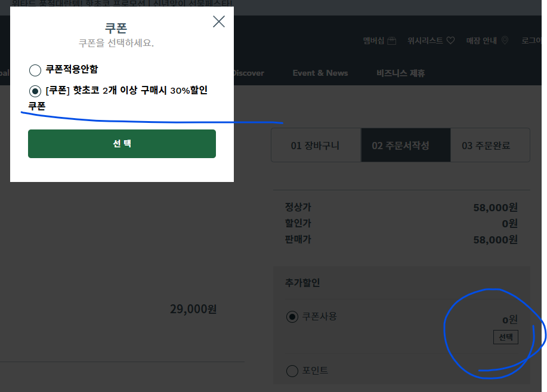Click the 멤버십 gift icon
This screenshot has width=547, height=392.
pyautogui.click(x=392, y=41)
